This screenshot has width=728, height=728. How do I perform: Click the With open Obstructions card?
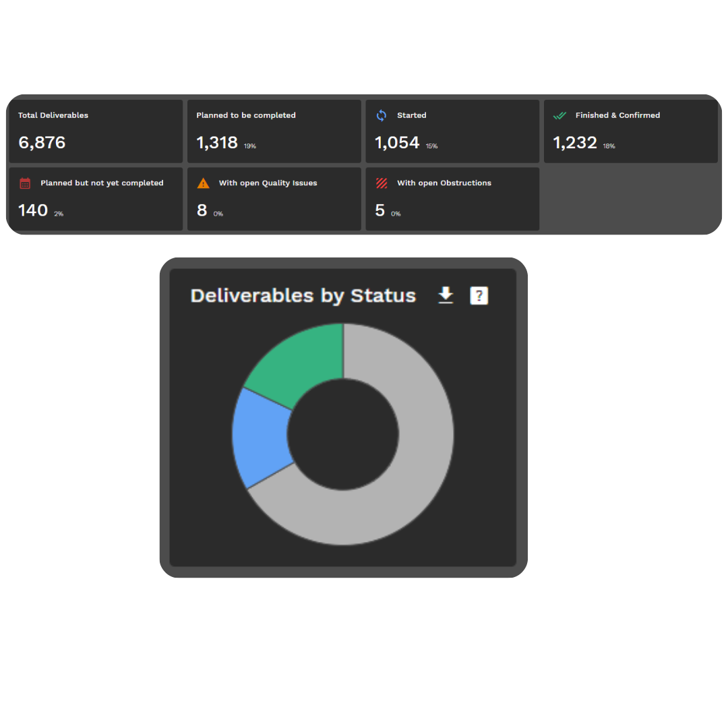pos(452,198)
